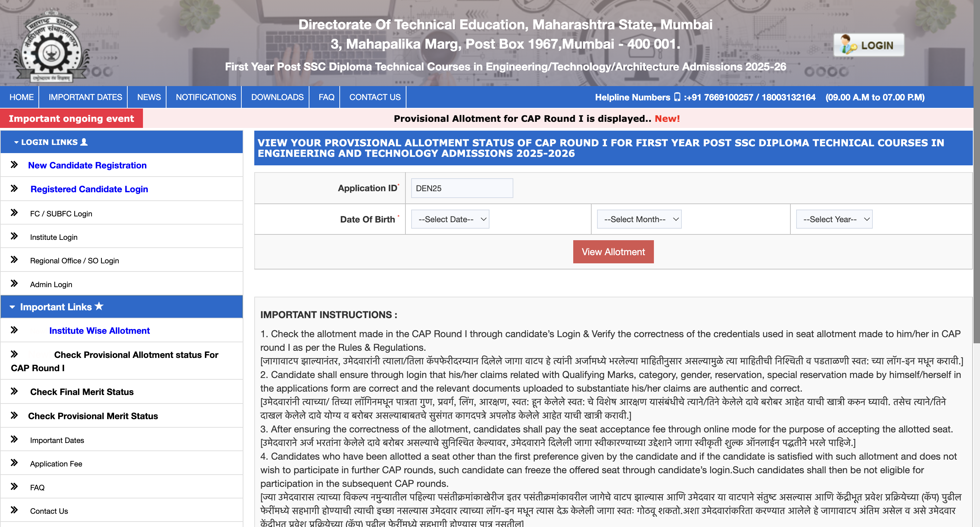Click the Application ID field label
980x527 pixels.
pos(367,188)
